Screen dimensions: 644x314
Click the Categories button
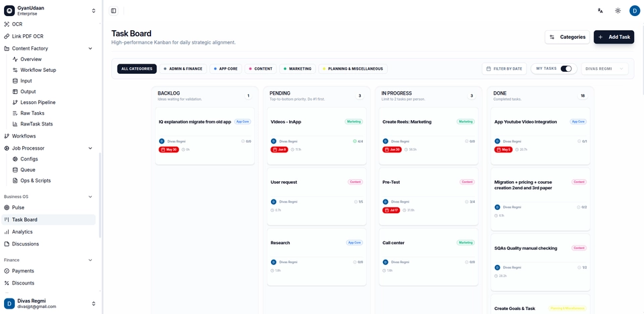(568, 37)
